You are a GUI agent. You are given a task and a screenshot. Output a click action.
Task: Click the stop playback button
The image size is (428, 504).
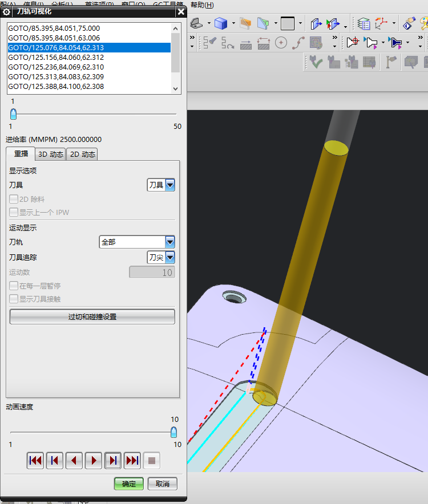click(152, 461)
